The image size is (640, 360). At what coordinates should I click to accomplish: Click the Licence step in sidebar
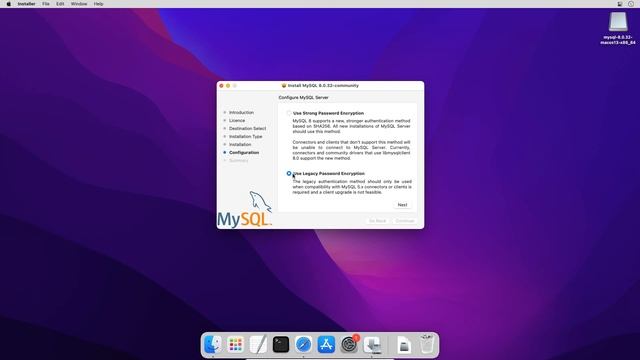tap(237, 120)
